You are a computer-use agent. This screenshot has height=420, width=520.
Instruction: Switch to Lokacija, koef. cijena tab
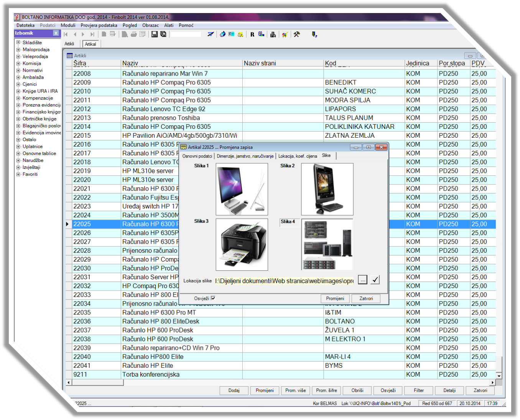tap(298, 156)
